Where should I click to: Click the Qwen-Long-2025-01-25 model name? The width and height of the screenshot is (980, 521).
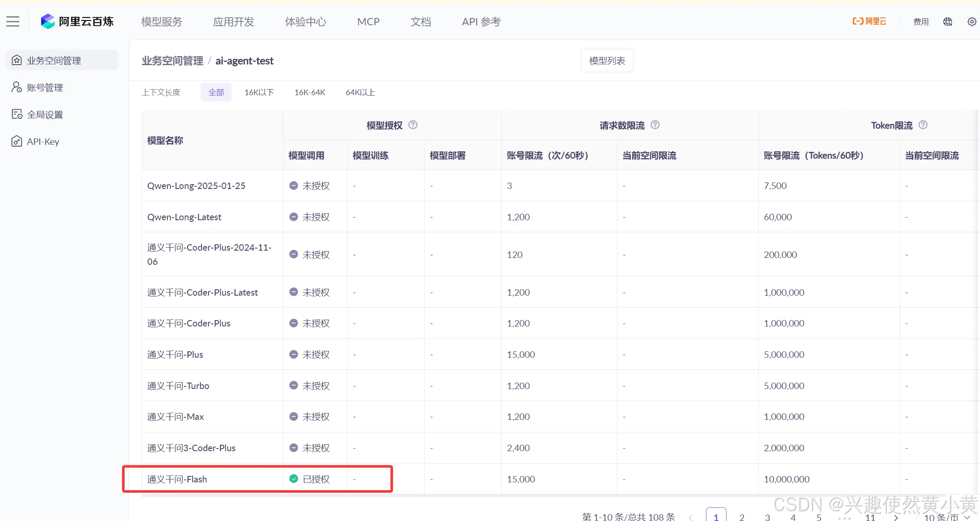tap(196, 186)
